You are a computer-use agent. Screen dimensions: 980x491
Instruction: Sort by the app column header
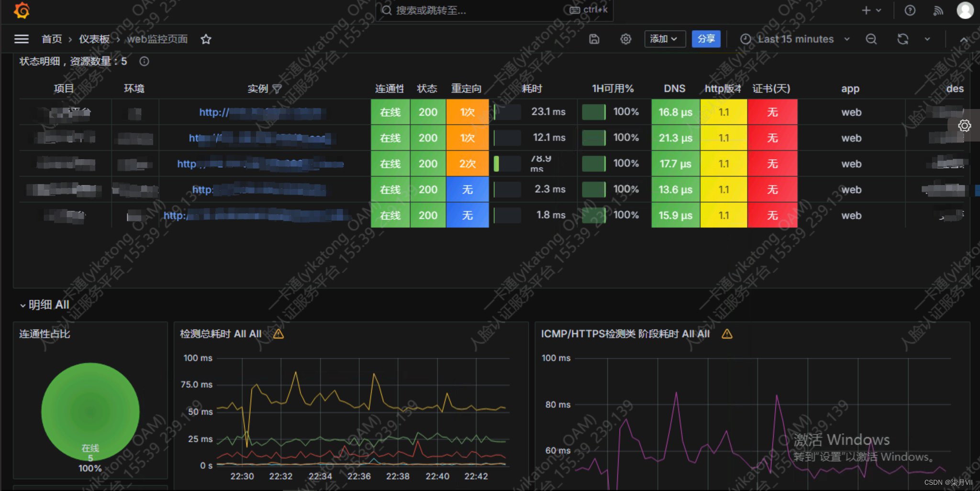click(850, 89)
